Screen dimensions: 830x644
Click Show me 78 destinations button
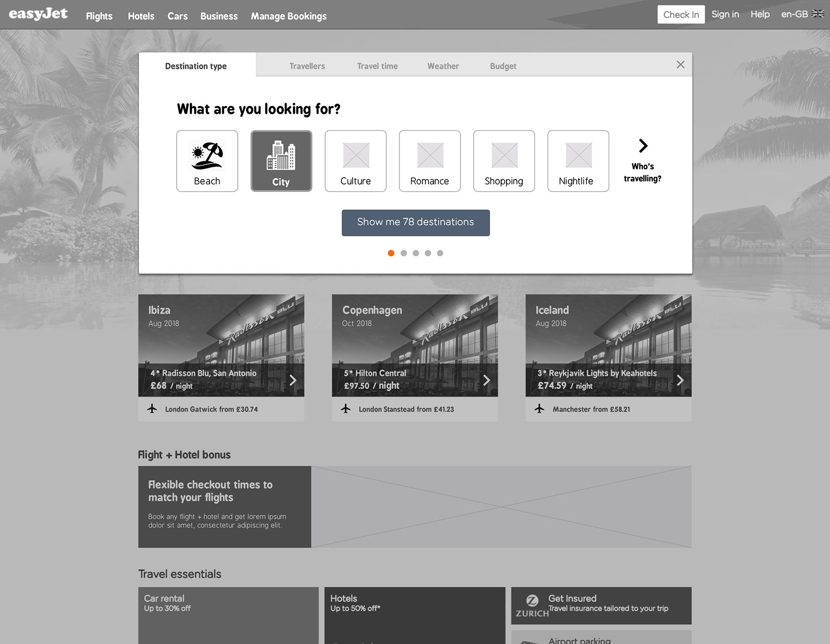pos(415,223)
